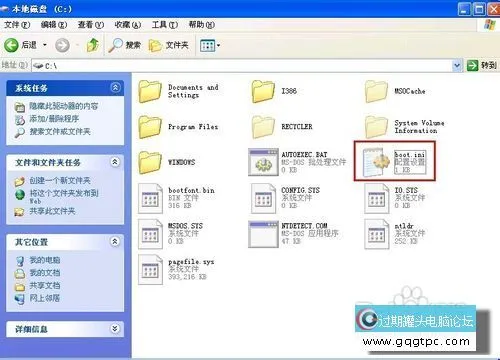Select the NTDETECT.COM file icon
Screen dimensions: 500x360
(x=263, y=234)
